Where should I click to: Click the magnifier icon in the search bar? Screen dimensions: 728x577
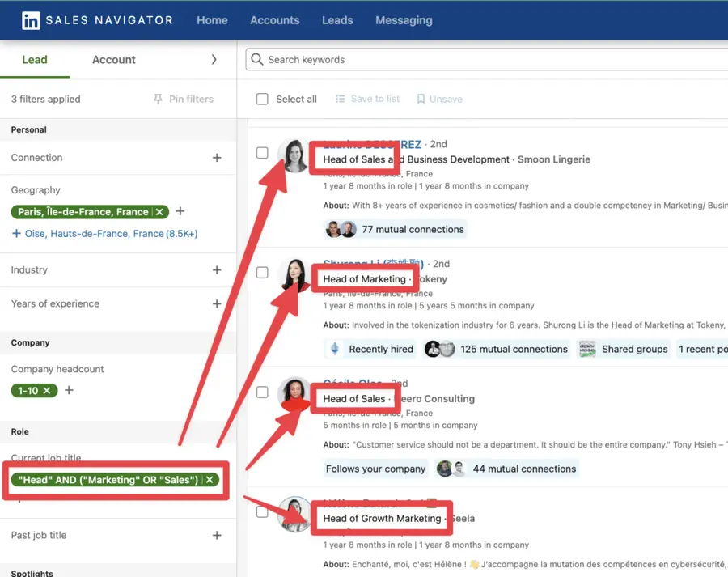click(256, 59)
